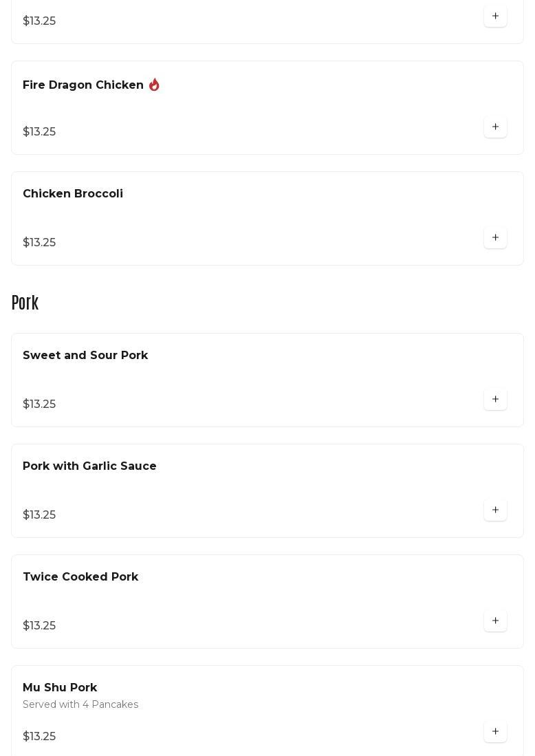View the Twice Cooked Pork item
This screenshot has width=535, height=756.
pyautogui.click(x=80, y=577)
